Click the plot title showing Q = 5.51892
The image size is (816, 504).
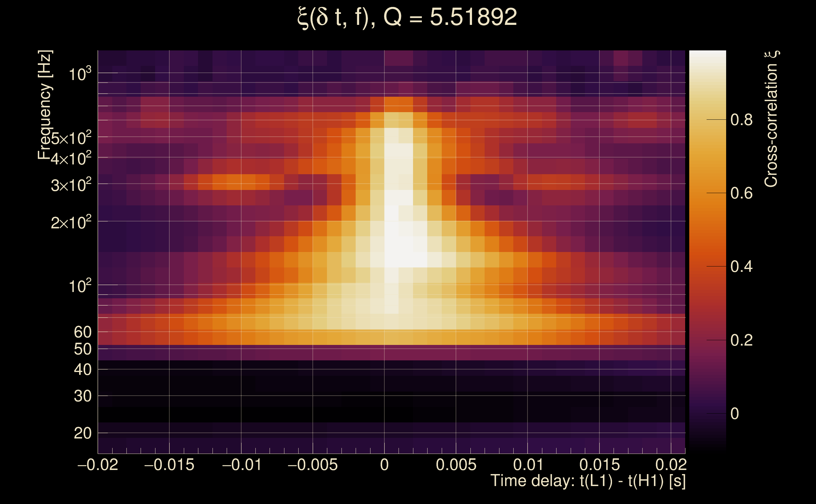point(407,17)
